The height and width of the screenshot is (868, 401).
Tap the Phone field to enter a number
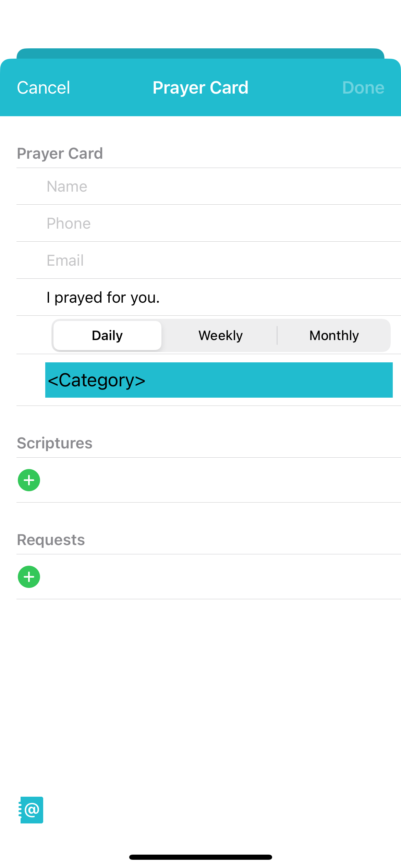click(206, 223)
